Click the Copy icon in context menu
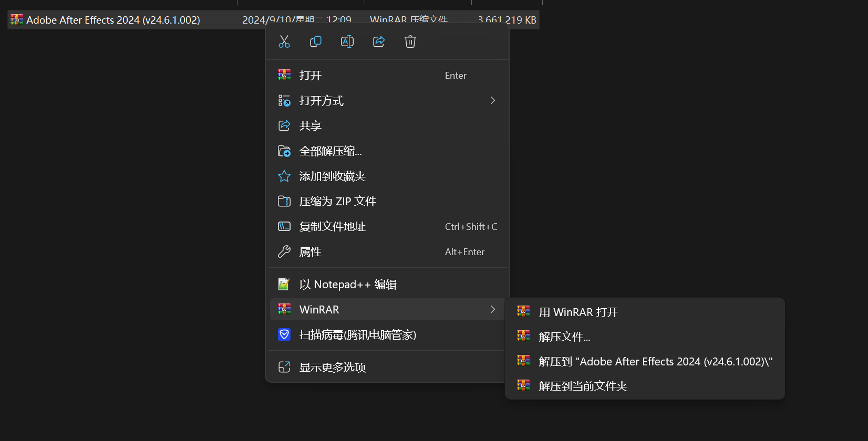This screenshot has width=868, height=441. coord(316,41)
